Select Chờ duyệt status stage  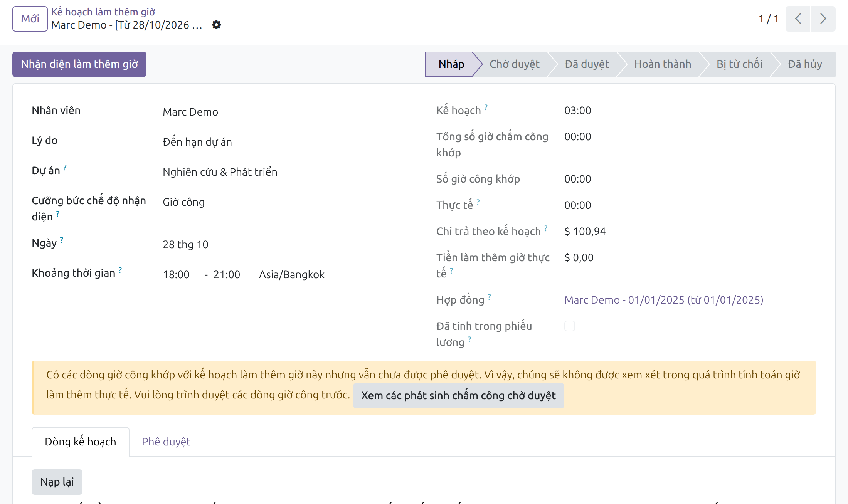514,64
